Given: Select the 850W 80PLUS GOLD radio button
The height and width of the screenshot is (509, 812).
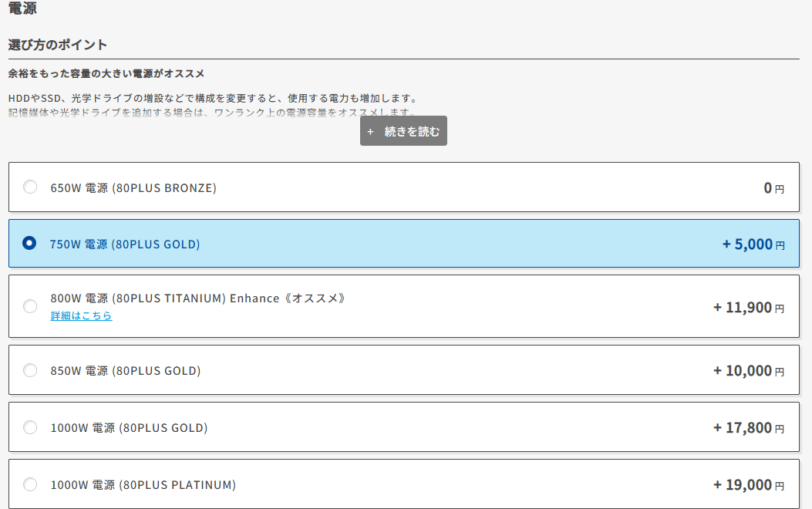Looking at the screenshot, I should (x=30, y=370).
